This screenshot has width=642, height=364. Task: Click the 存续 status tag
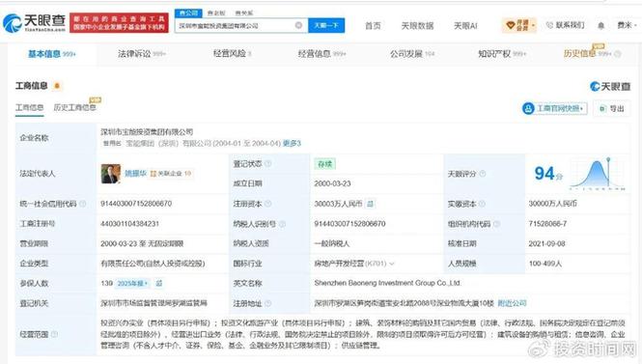(324, 164)
